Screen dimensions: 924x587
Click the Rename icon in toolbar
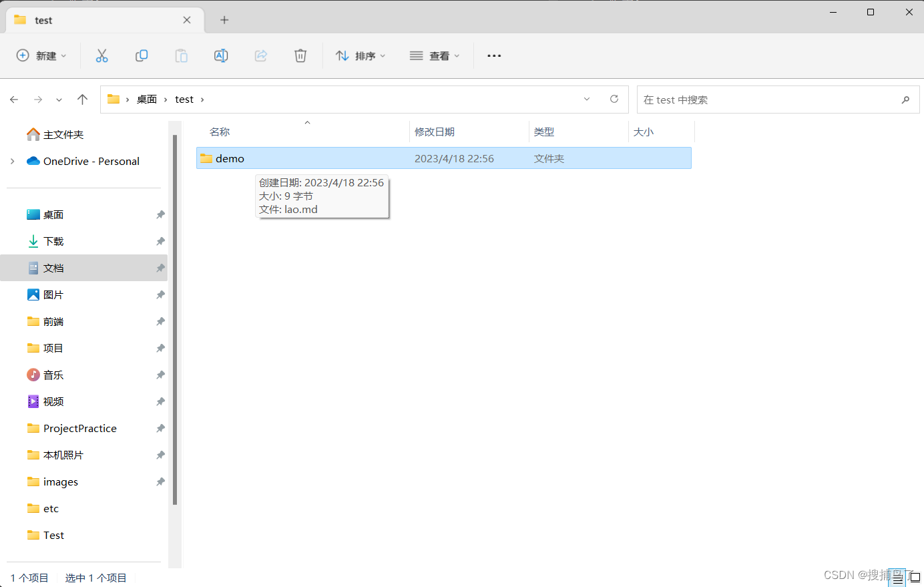(221, 56)
